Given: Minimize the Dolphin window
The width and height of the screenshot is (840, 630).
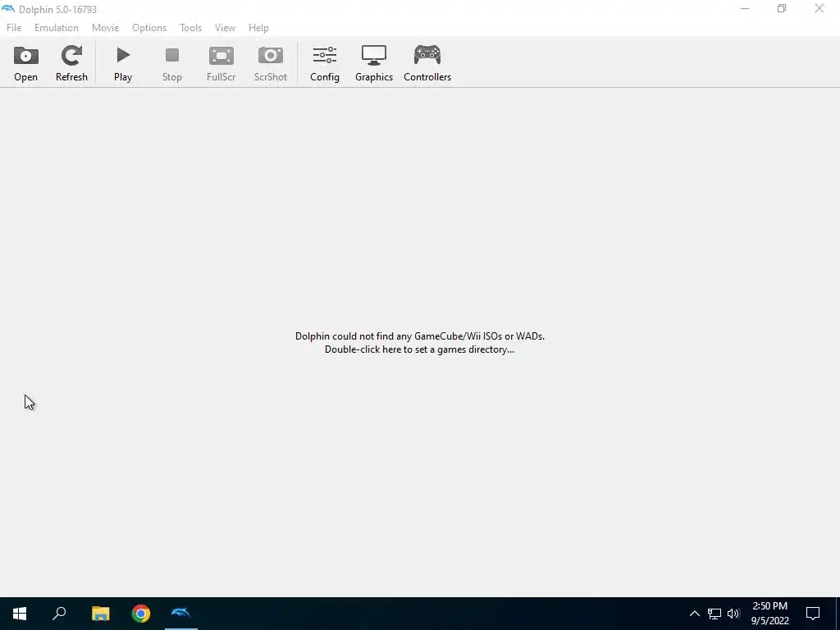Looking at the screenshot, I should pos(745,9).
